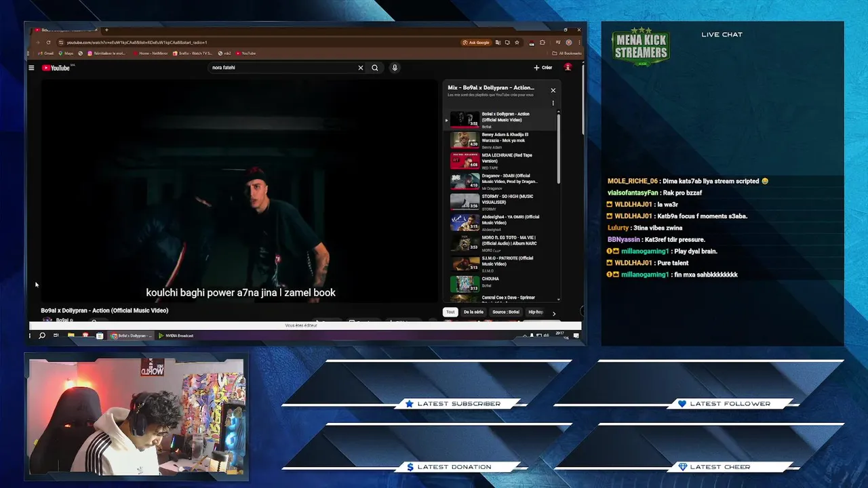Click the video title 'Bo9al x Dollypran - Action'

pyautogui.click(x=104, y=310)
